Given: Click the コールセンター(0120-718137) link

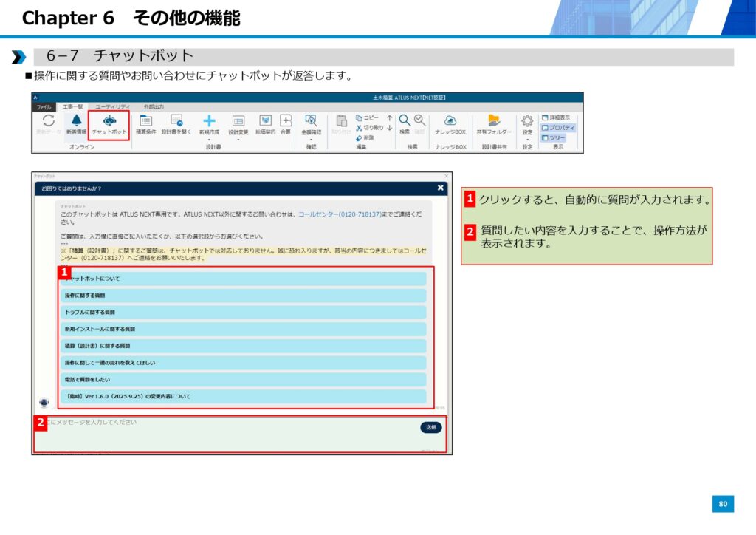Looking at the screenshot, I should tap(340, 214).
